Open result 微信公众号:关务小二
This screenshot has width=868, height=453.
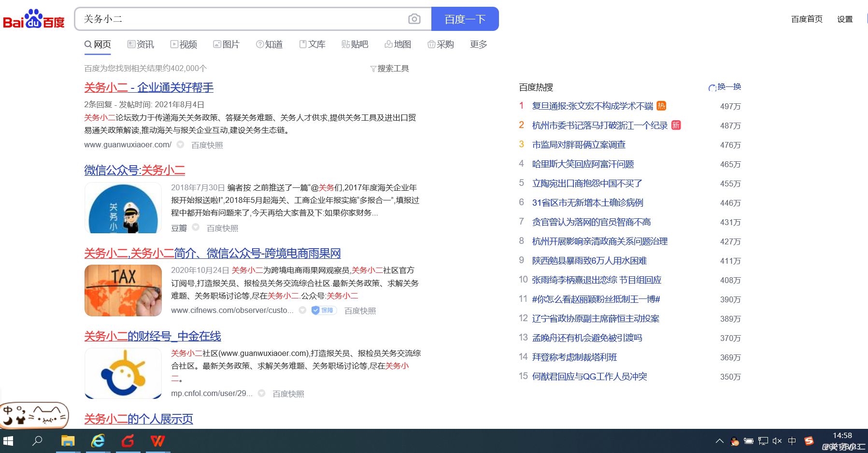click(x=135, y=170)
